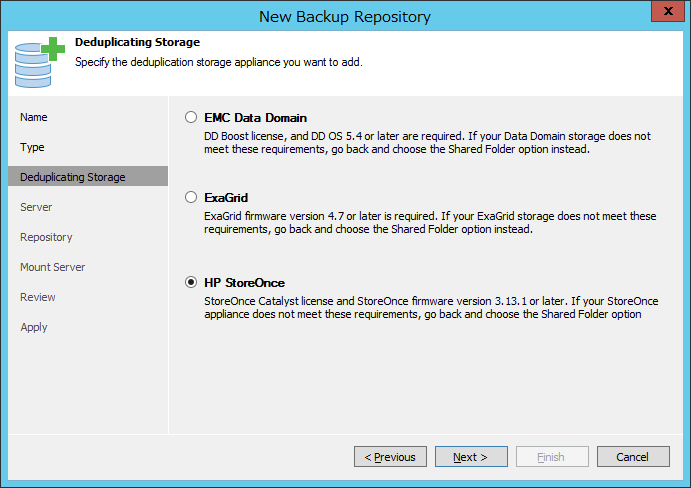The image size is (691, 488).
Task: Choose the ExaGrid radio option
Action: [x=191, y=197]
